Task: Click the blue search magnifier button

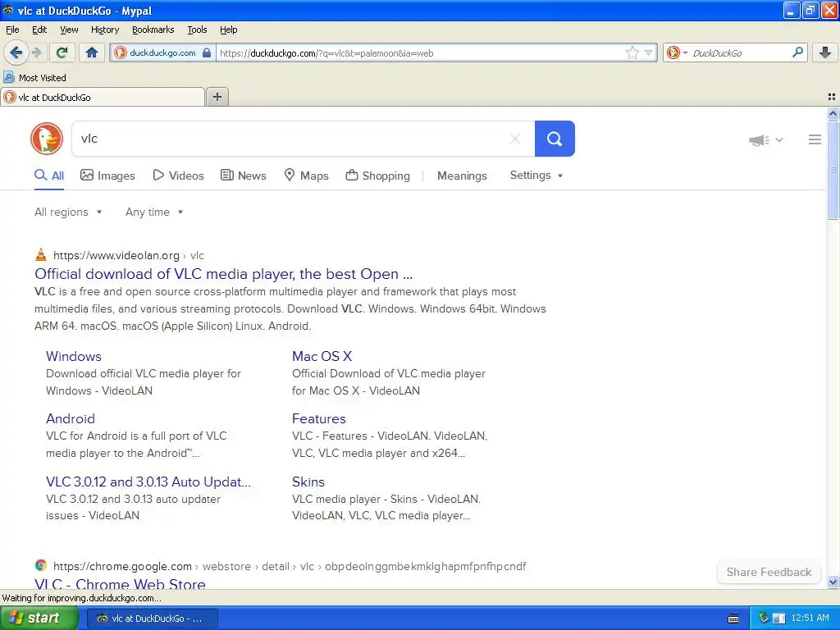Action: pos(555,139)
